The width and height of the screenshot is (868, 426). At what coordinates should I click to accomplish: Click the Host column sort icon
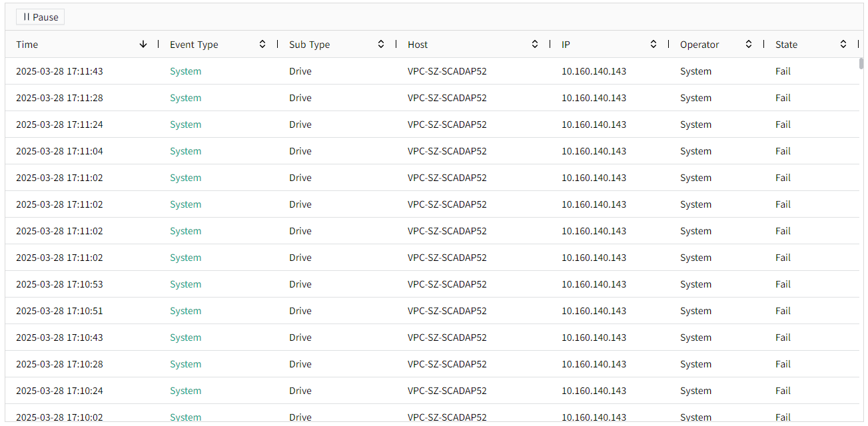pyautogui.click(x=535, y=45)
